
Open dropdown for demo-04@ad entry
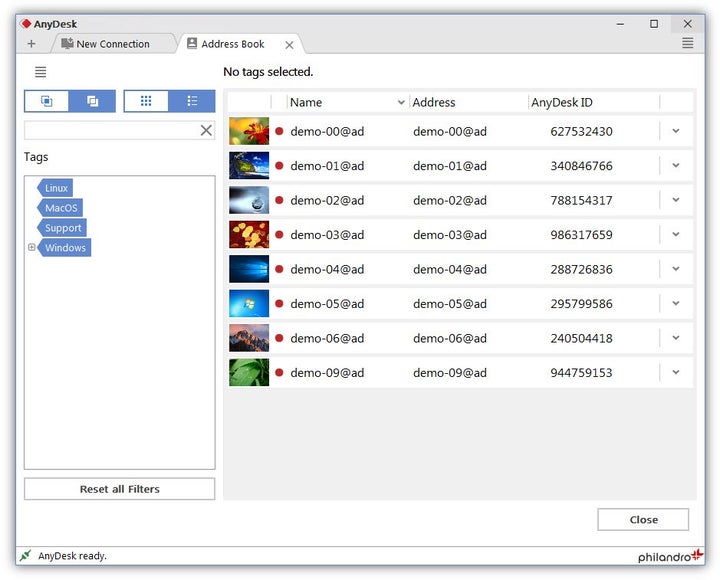(676, 269)
